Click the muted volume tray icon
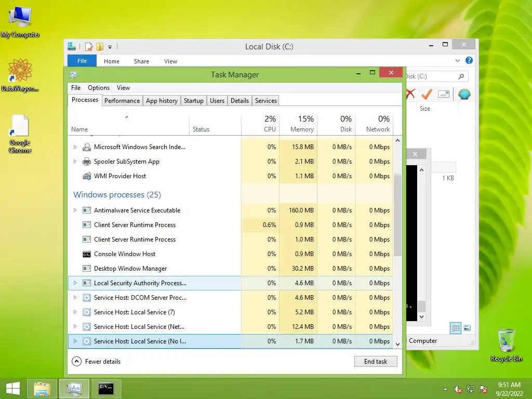The image size is (532, 399). click(458, 389)
